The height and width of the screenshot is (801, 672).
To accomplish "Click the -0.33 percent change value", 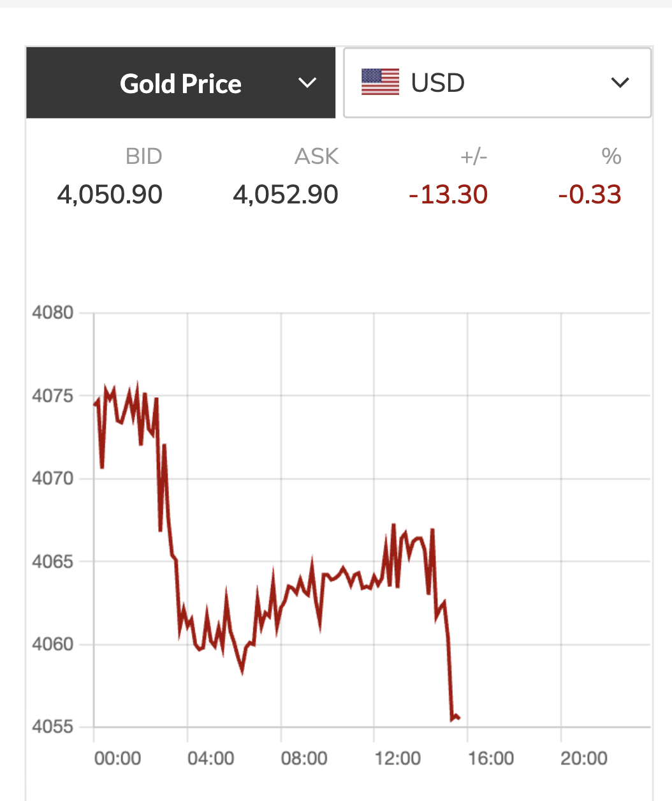I will [x=590, y=195].
